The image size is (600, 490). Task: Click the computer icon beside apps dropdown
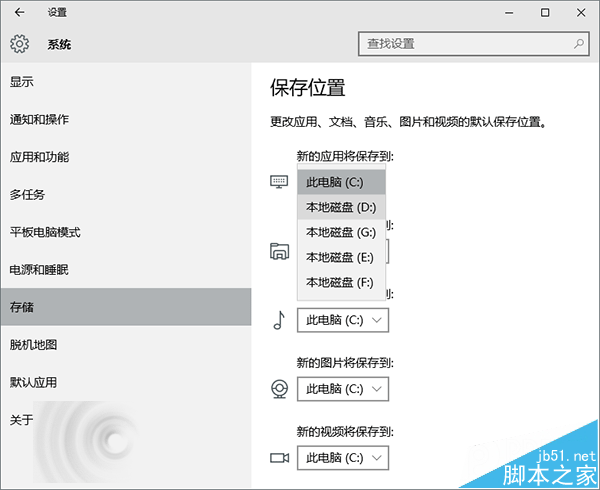pyautogui.click(x=279, y=182)
